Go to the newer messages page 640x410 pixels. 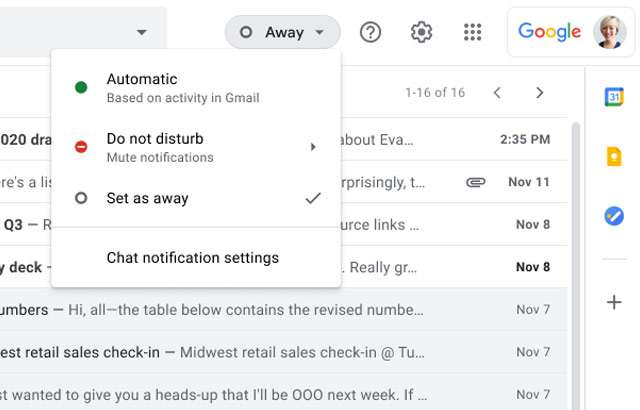(x=497, y=93)
